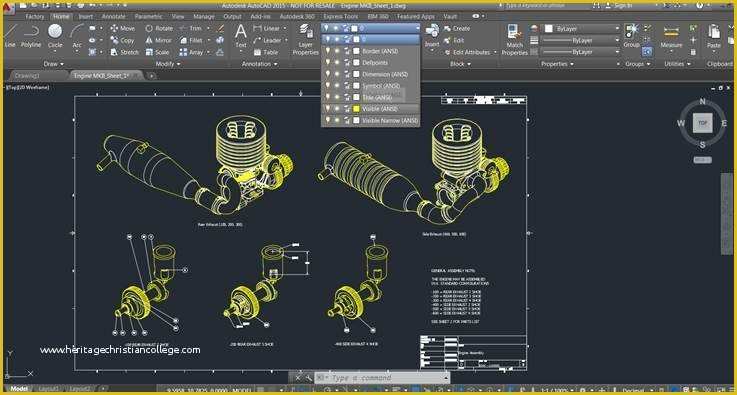The height and width of the screenshot is (395, 737).
Task: Open the Insert ribbon tab
Action: coord(86,16)
